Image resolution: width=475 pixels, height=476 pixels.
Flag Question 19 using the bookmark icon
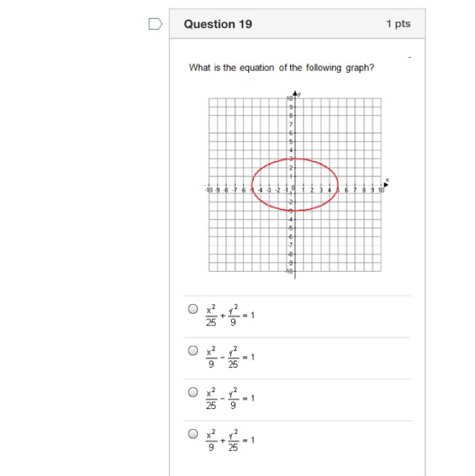pos(155,24)
